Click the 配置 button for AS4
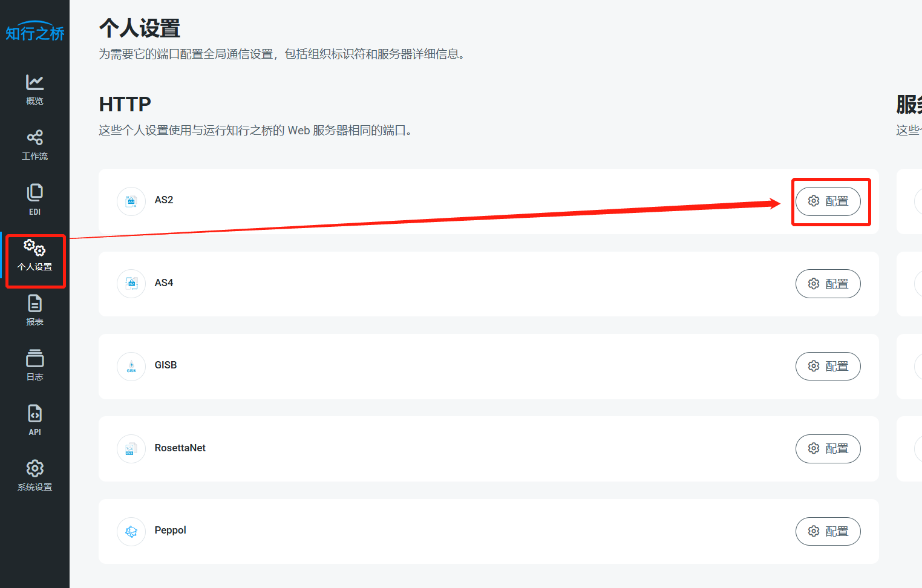The image size is (922, 588). (x=828, y=284)
